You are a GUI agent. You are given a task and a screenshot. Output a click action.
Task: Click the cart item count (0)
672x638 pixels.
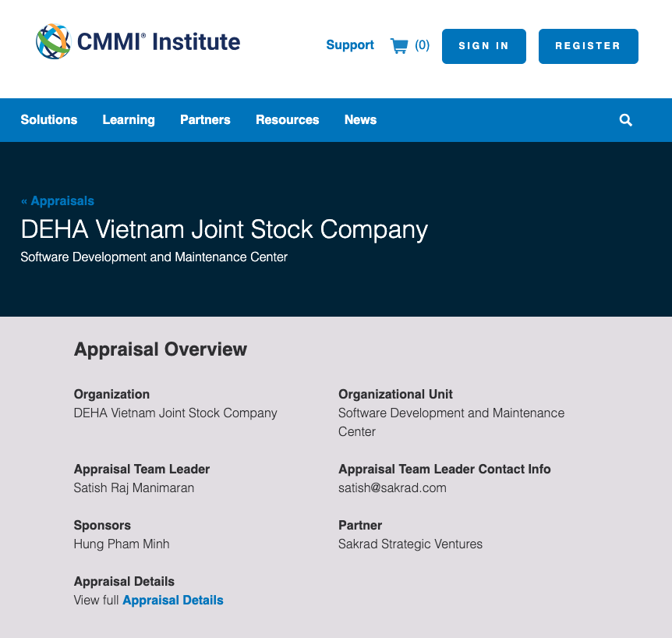[x=423, y=45]
